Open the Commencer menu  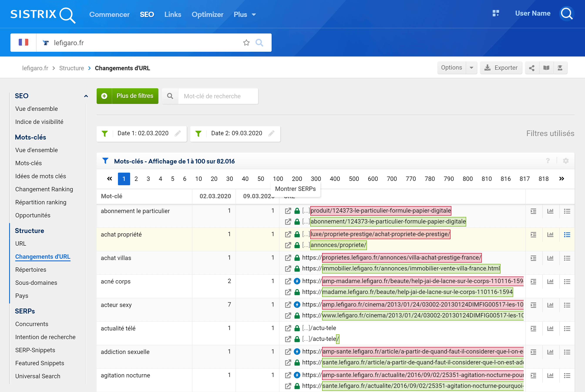(109, 15)
